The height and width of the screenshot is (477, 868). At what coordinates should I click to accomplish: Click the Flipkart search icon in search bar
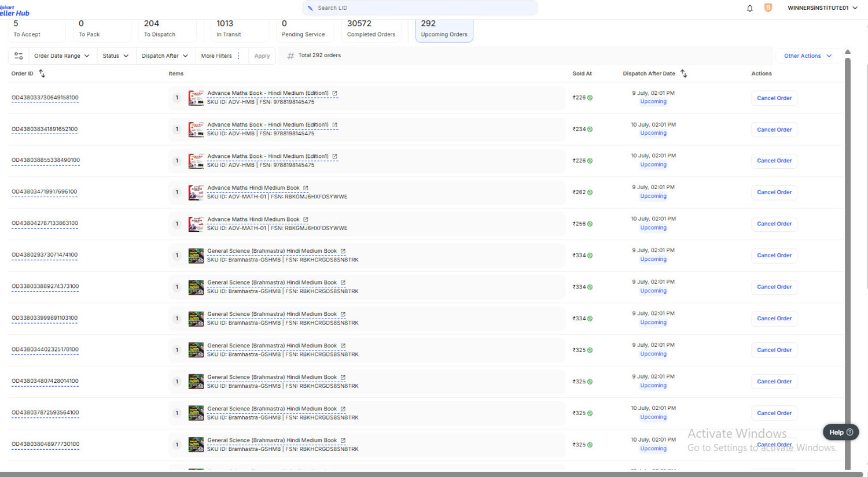pos(310,8)
